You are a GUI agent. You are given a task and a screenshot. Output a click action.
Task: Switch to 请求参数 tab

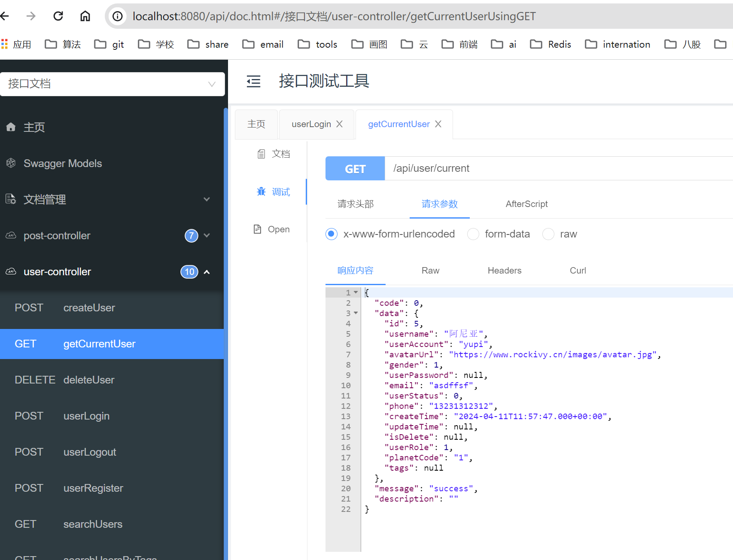coord(440,204)
